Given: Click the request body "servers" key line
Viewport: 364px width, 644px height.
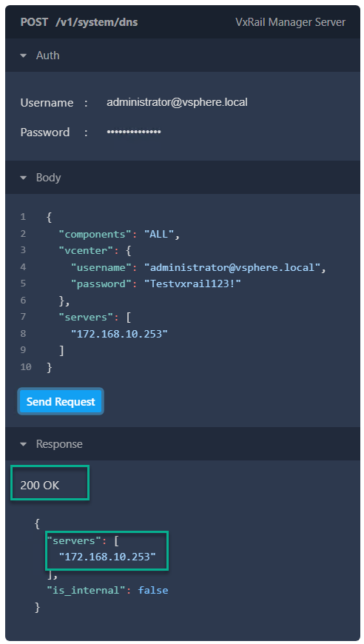Looking at the screenshot, I should point(95,317).
